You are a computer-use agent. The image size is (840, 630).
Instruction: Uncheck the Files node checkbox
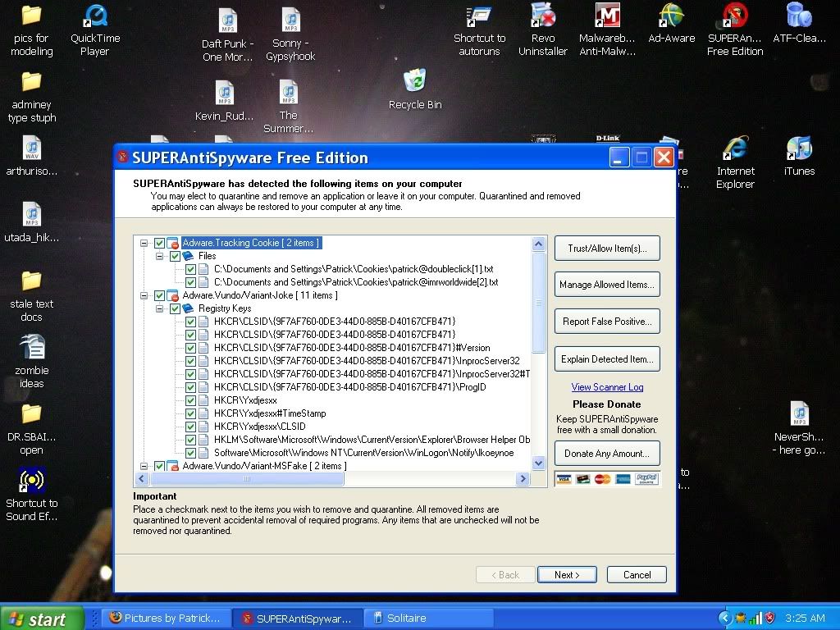tap(175, 256)
